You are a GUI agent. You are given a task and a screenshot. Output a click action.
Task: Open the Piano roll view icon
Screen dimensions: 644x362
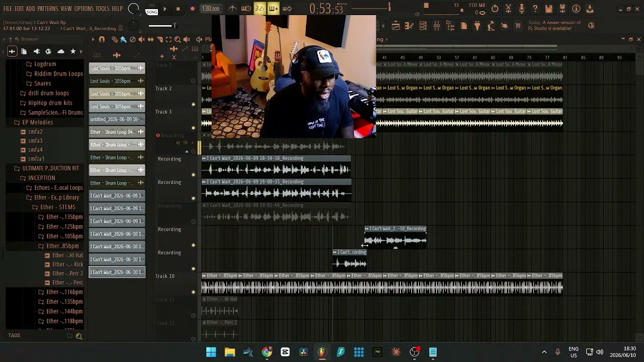point(409,26)
